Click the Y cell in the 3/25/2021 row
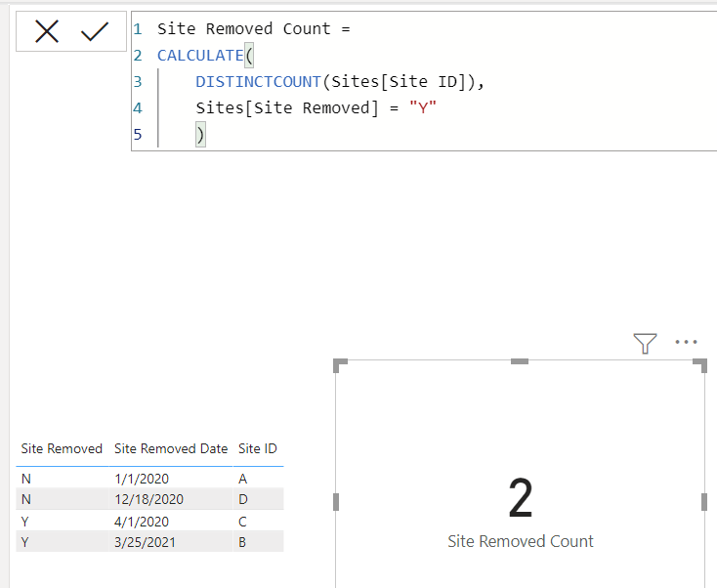Viewport: 717px width, 588px height. 25,542
